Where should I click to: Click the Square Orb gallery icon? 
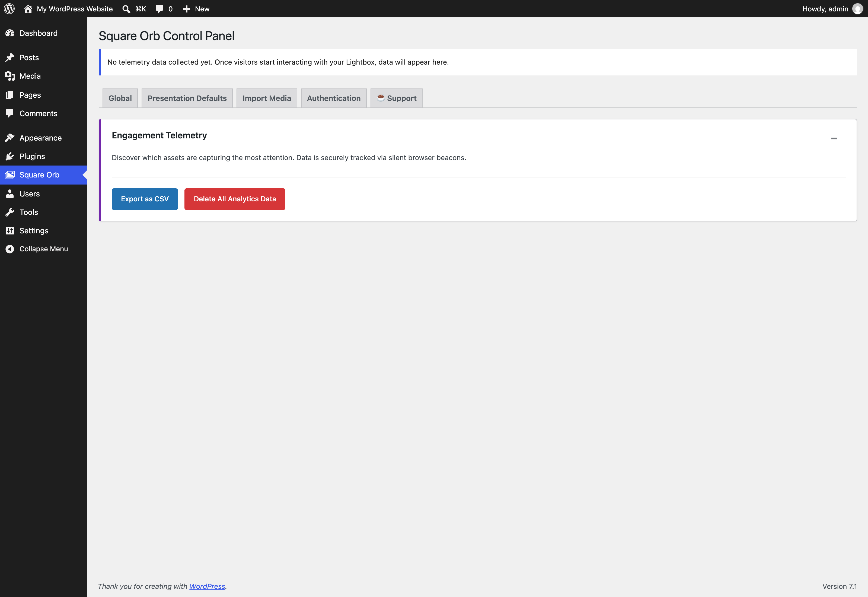pyautogui.click(x=10, y=175)
